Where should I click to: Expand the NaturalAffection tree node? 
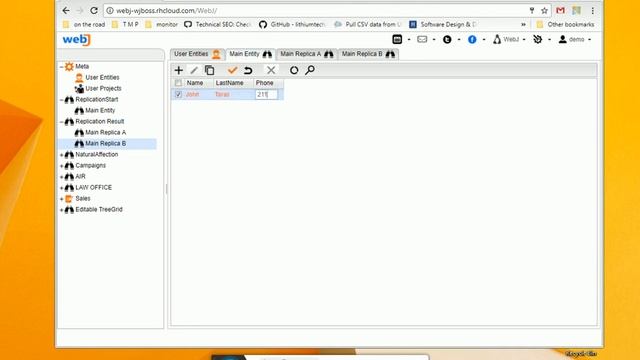(x=62, y=155)
